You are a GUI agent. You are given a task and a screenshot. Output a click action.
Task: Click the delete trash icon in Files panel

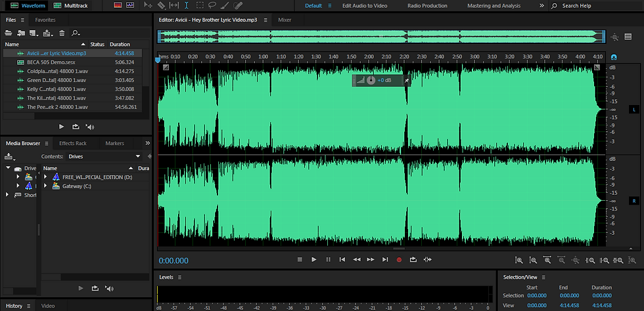pyautogui.click(x=62, y=33)
